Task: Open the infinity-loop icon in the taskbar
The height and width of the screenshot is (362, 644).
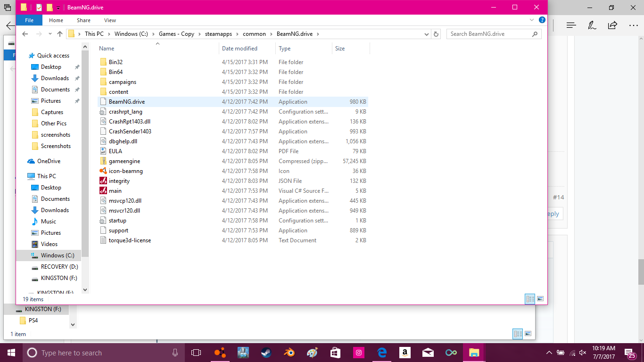Action: pos(451,353)
